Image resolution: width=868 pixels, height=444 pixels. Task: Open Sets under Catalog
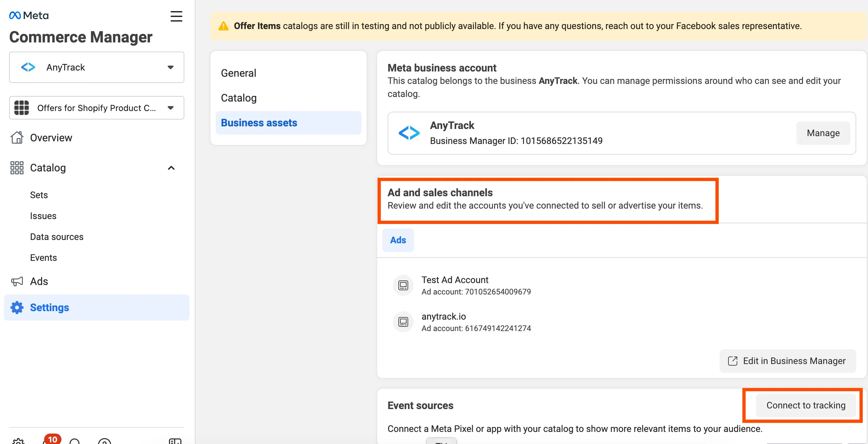[39, 195]
